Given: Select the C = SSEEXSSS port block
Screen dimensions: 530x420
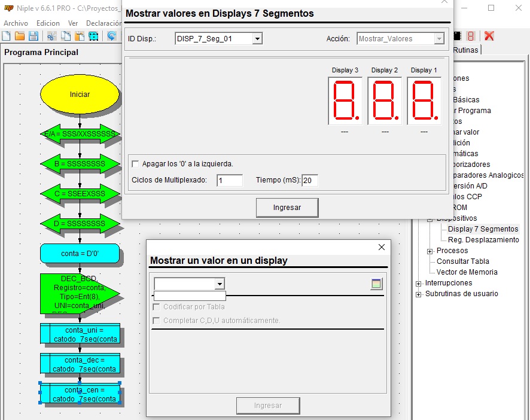Looking at the screenshot, I should tap(80, 194).
